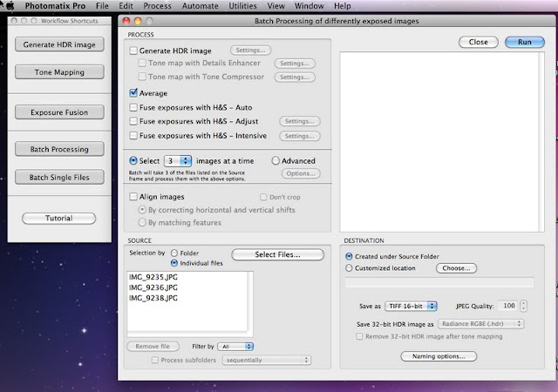The image size is (558, 392).
Task: Click the Remove file button
Action: [x=153, y=346]
